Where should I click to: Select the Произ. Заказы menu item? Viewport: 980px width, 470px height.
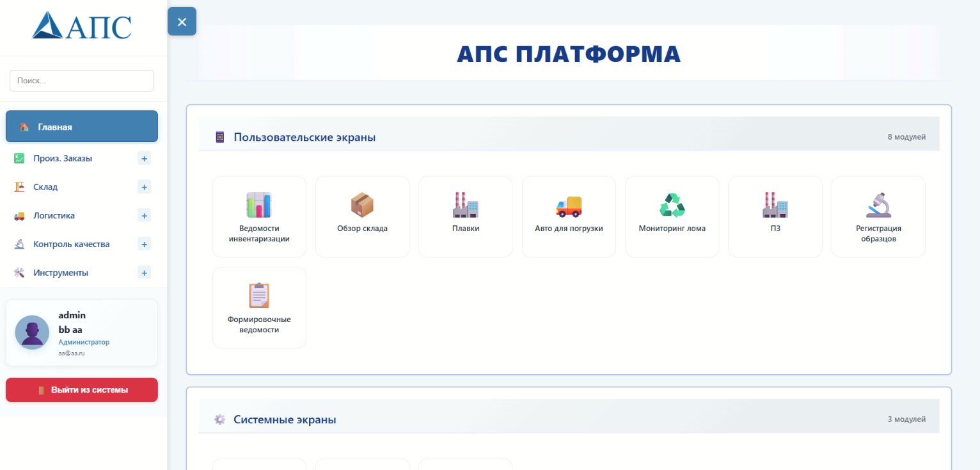(x=82, y=158)
